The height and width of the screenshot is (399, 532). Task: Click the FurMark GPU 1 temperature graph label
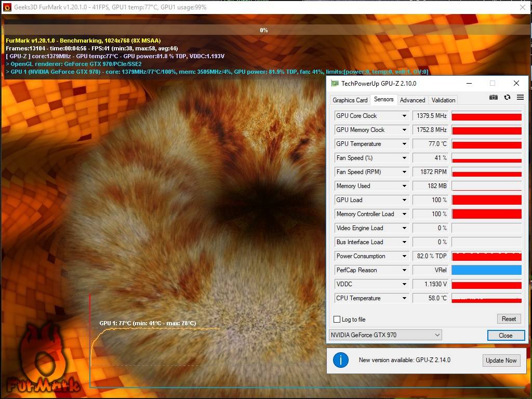tap(148, 323)
